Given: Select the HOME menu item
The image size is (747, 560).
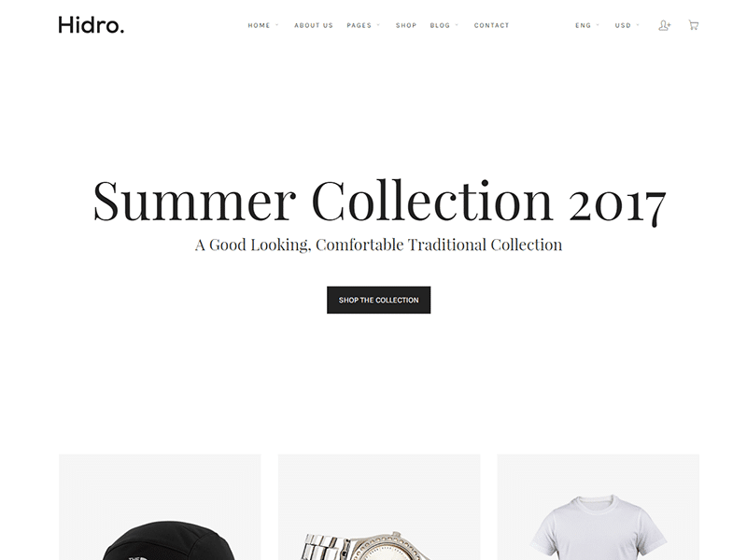Looking at the screenshot, I should (259, 25).
